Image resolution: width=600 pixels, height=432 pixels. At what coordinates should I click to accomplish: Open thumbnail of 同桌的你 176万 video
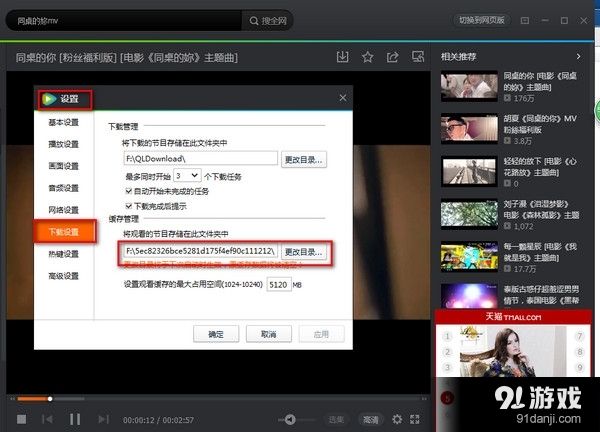469,86
